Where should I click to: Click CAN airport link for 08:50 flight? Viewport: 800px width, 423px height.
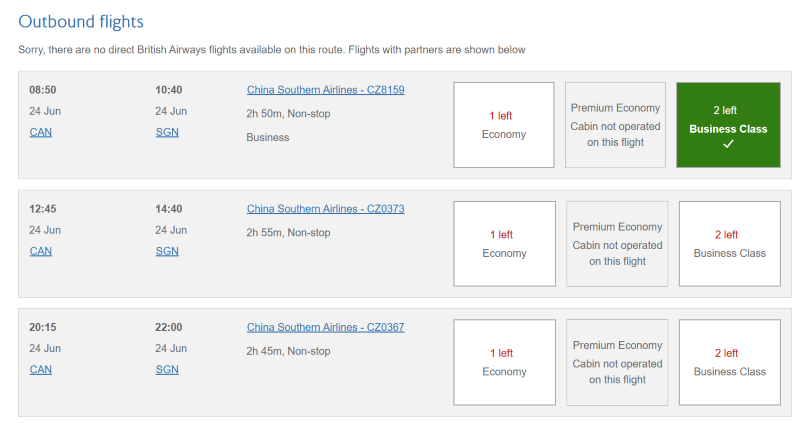(x=41, y=132)
